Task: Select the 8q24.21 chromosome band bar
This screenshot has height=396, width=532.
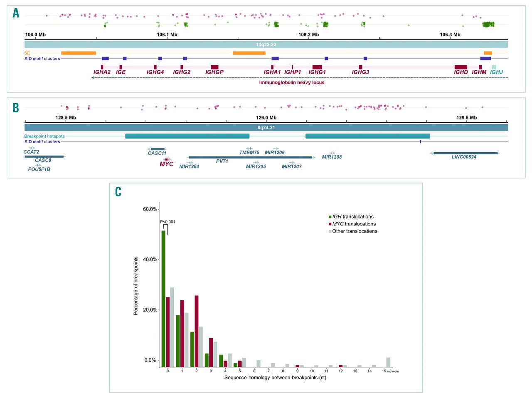Action: 266,128
